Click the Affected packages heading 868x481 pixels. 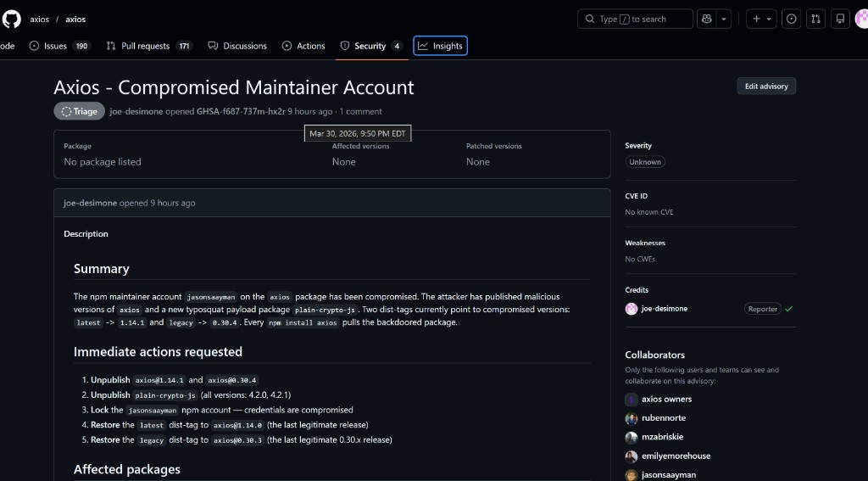click(x=127, y=469)
